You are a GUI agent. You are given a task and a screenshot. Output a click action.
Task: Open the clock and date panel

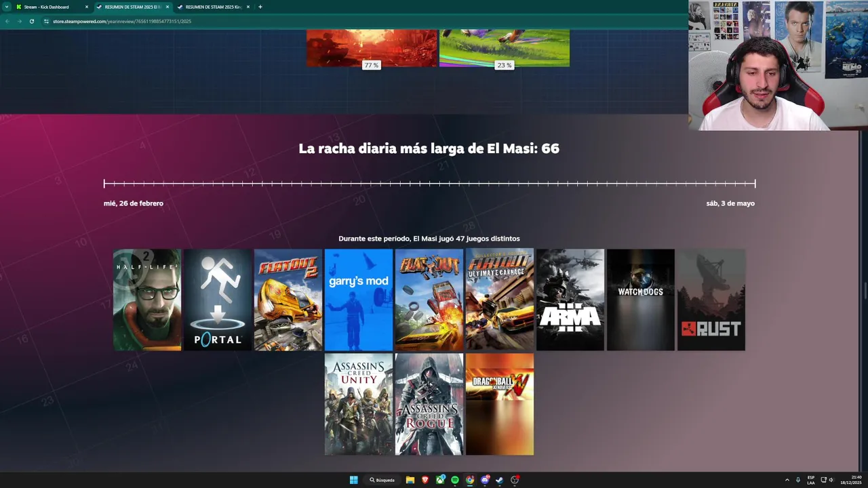pyautogui.click(x=851, y=480)
